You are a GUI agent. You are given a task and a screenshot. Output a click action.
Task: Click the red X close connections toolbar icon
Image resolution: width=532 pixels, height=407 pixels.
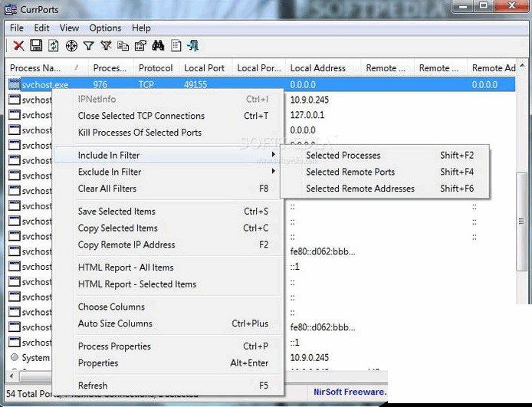tap(18, 45)
